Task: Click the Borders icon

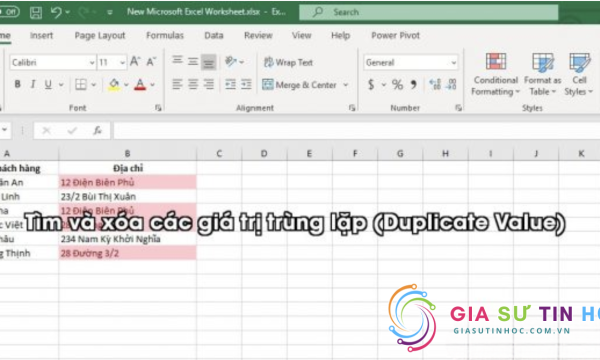Action: 81,85
